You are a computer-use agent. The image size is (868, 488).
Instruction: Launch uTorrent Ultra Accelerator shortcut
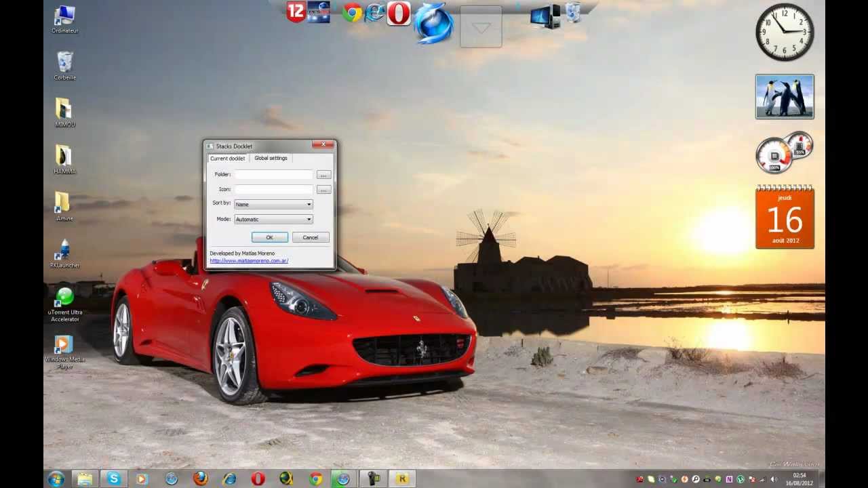click(64, 304)
